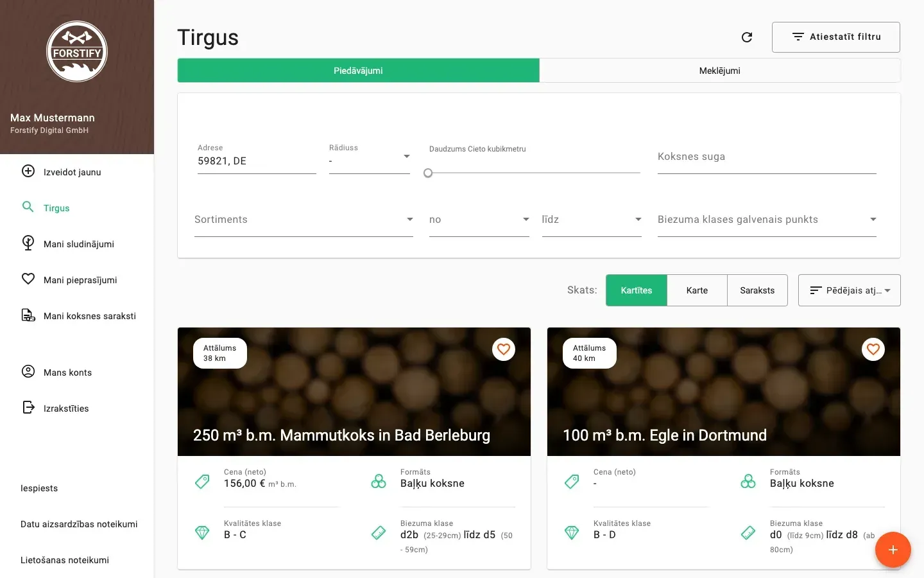This screenshot has height=578, width=924.
Task: Select the Piedāvājumi tab
Action: click(358, 71)
